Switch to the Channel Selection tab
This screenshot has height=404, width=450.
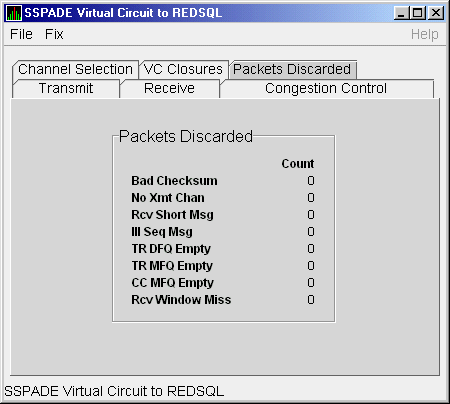[76, 69]
